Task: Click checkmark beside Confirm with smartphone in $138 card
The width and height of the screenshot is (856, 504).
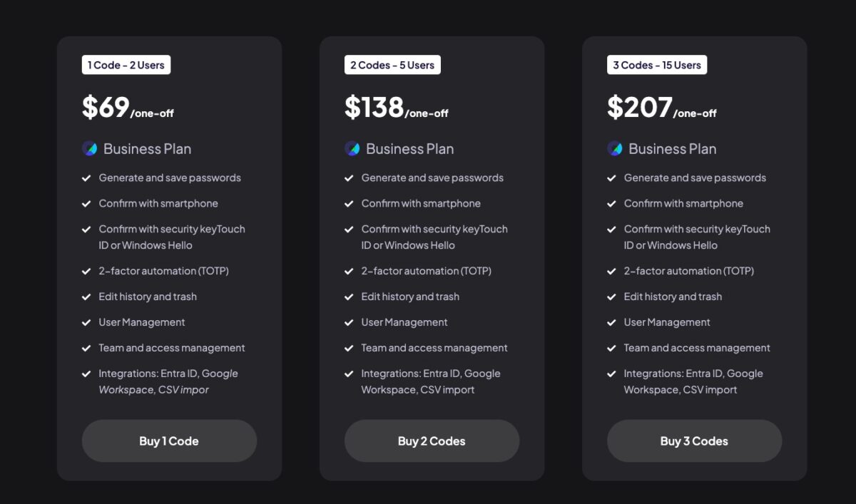Action: 349,204
